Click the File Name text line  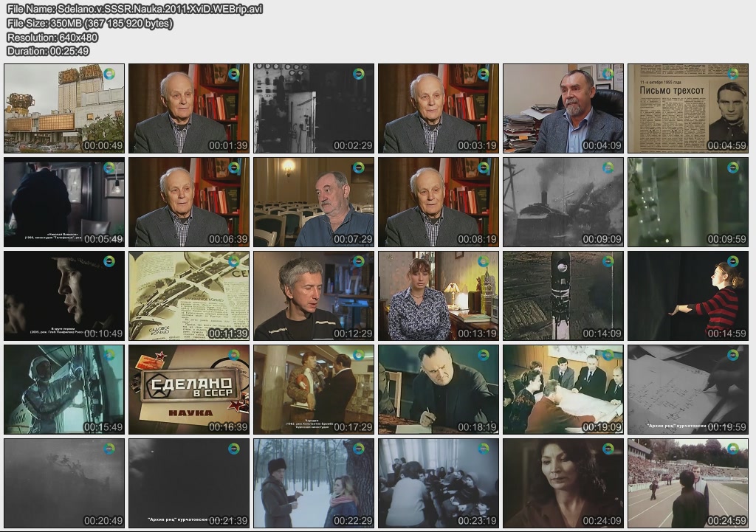pos(134,9)
